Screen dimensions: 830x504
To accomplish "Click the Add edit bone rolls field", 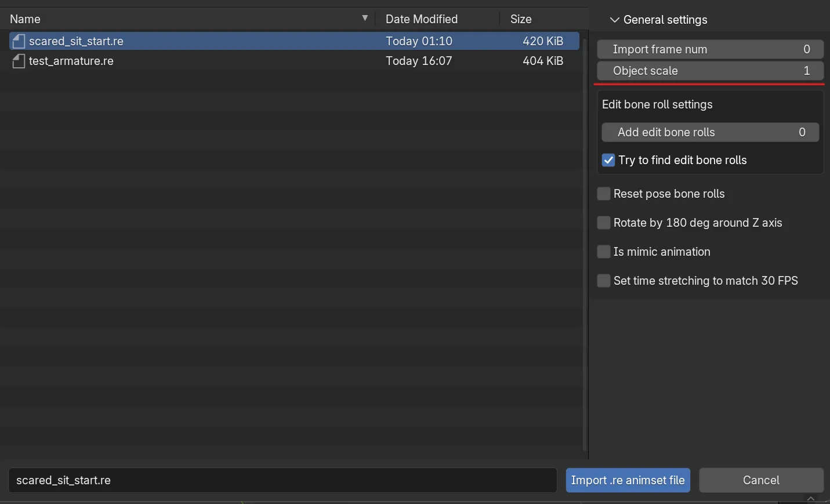I will click(x=710, y=132).
